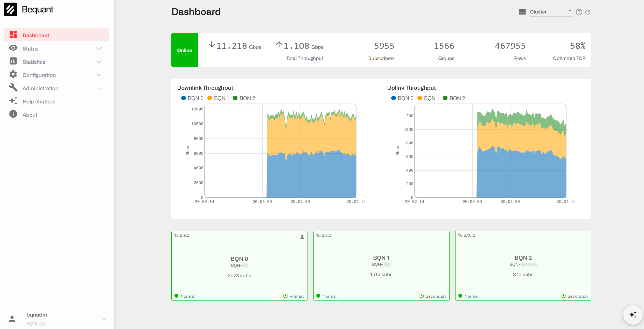This screenshot has height=329, width=644.
Task: Click the Primary power icon on BQN 0
Action: pos(285,296)
